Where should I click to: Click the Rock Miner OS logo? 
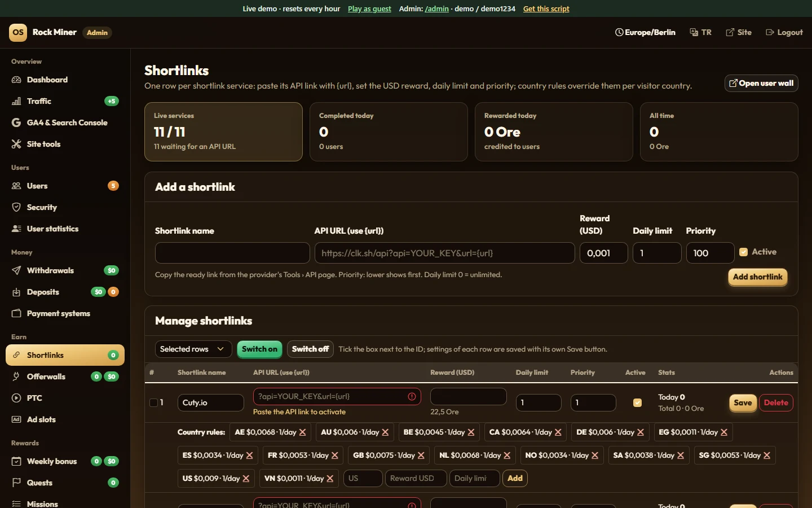(x=18, y=32)
